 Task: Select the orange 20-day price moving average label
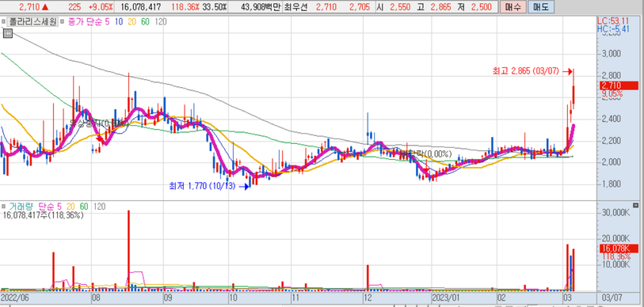(132, 21)
